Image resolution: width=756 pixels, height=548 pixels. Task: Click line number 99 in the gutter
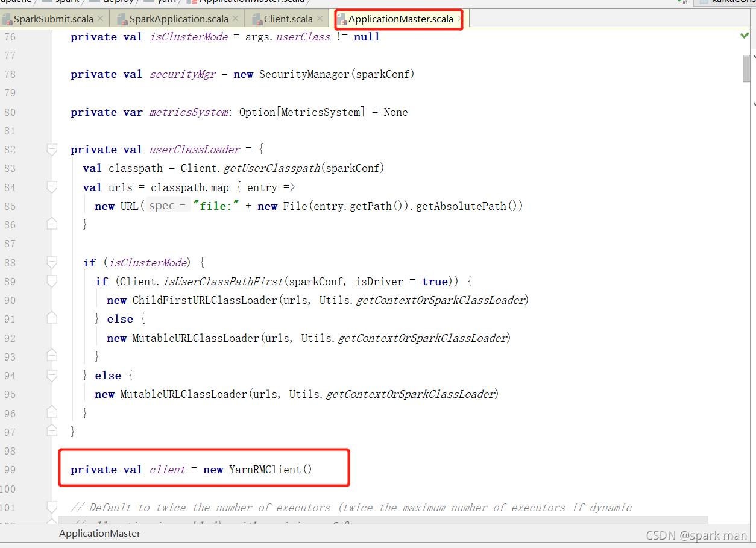tap(10, 470)
